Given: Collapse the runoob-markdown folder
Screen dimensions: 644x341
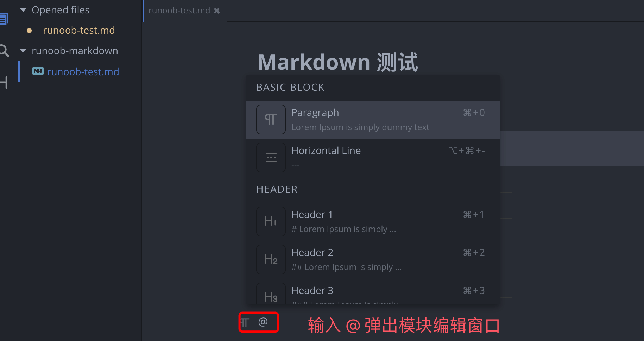Looking at the screenshot, I should (x=24, y=51).
